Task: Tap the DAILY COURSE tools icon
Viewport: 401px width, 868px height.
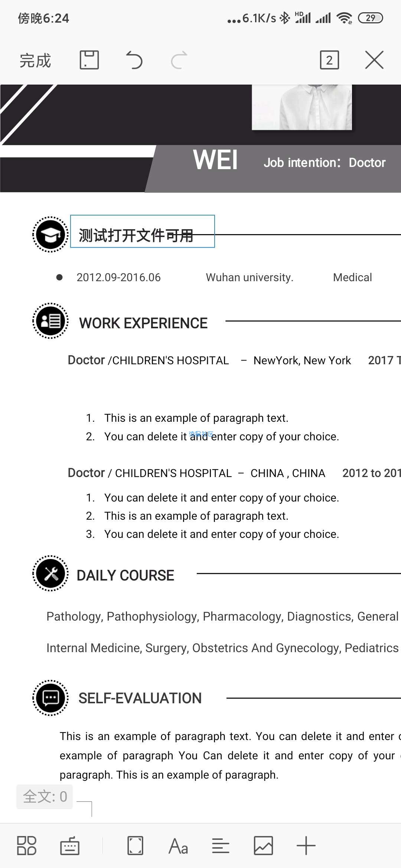Action: (x=50, y=573)
